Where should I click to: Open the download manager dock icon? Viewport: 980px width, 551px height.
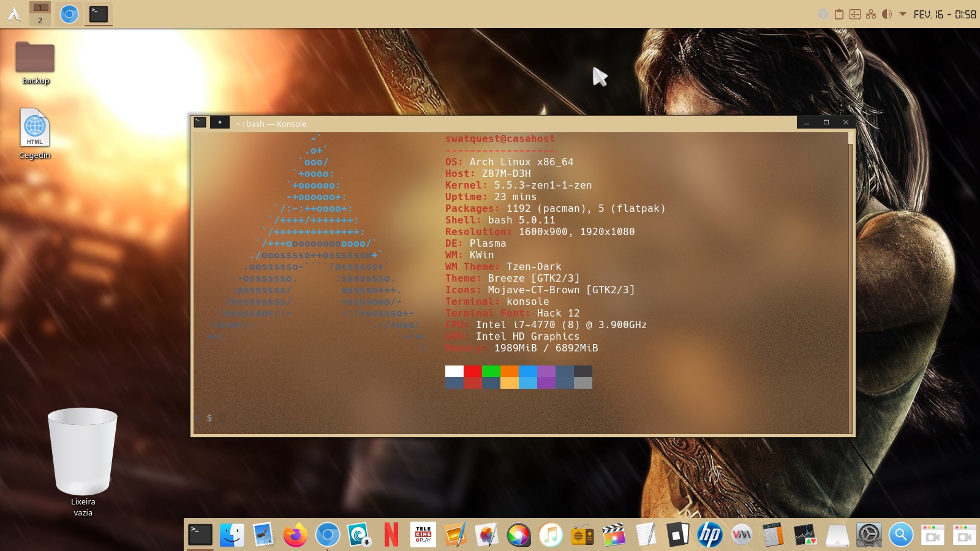[x=360, y=535]
